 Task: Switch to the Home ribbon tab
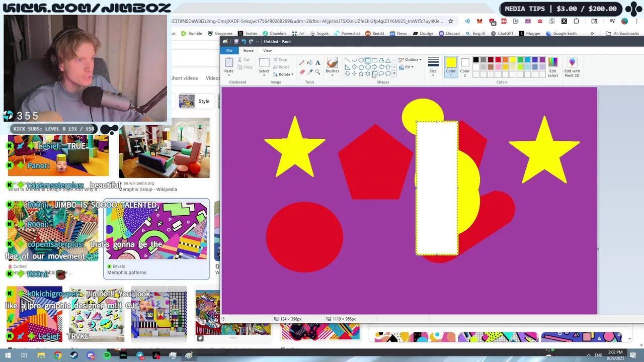click(249, 51)
